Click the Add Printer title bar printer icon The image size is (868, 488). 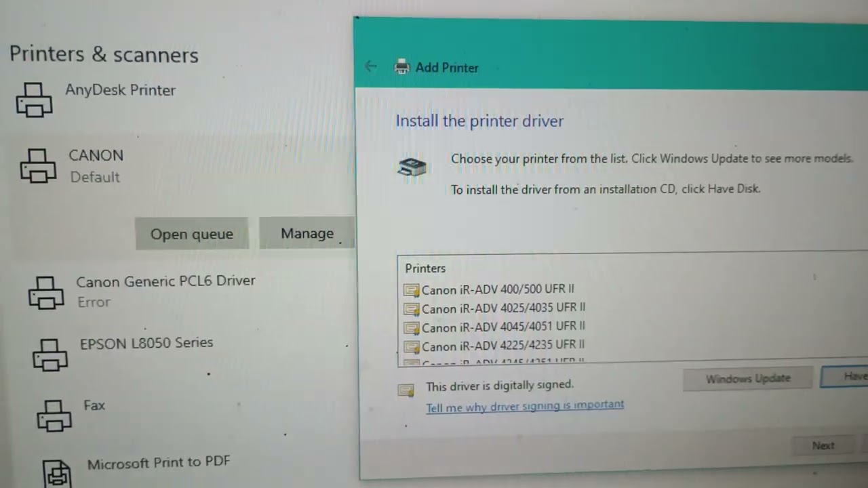pyautogui.click(x=402, y=66)
